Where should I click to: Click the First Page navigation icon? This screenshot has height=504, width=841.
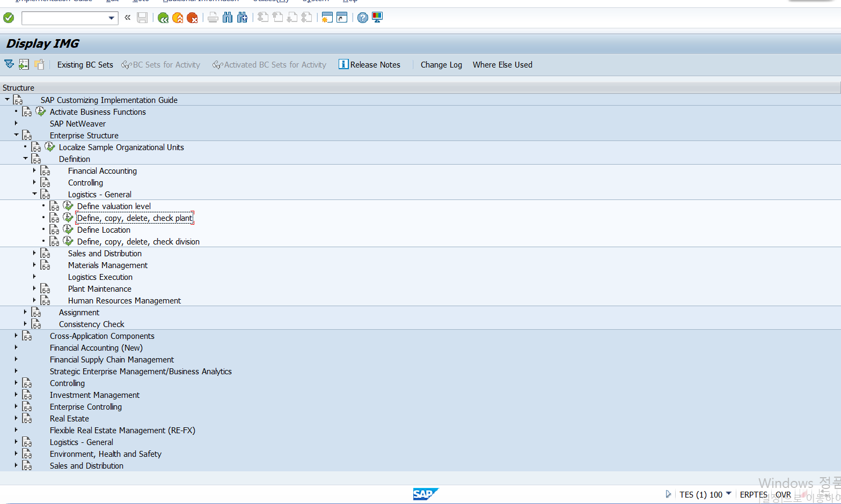click(263, 18)
